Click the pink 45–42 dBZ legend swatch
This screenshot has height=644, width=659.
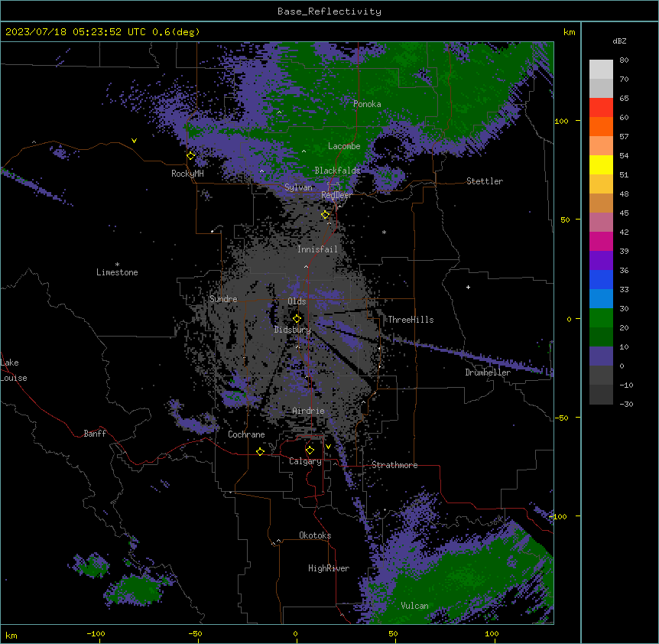pos(601,223)
